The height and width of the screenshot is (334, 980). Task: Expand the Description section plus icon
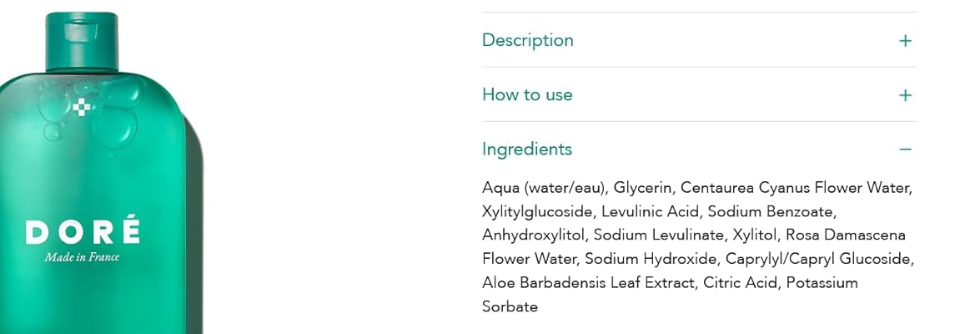(905, 41)
